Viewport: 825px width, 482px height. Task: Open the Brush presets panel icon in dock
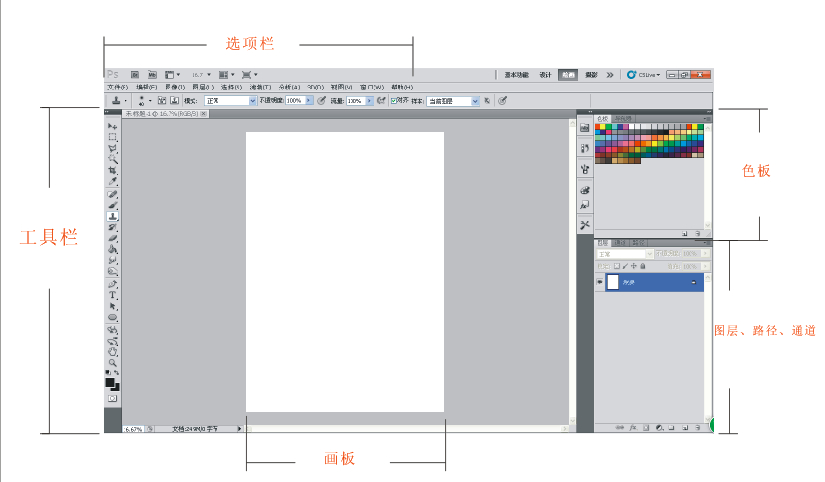click(x=585, y=147)
